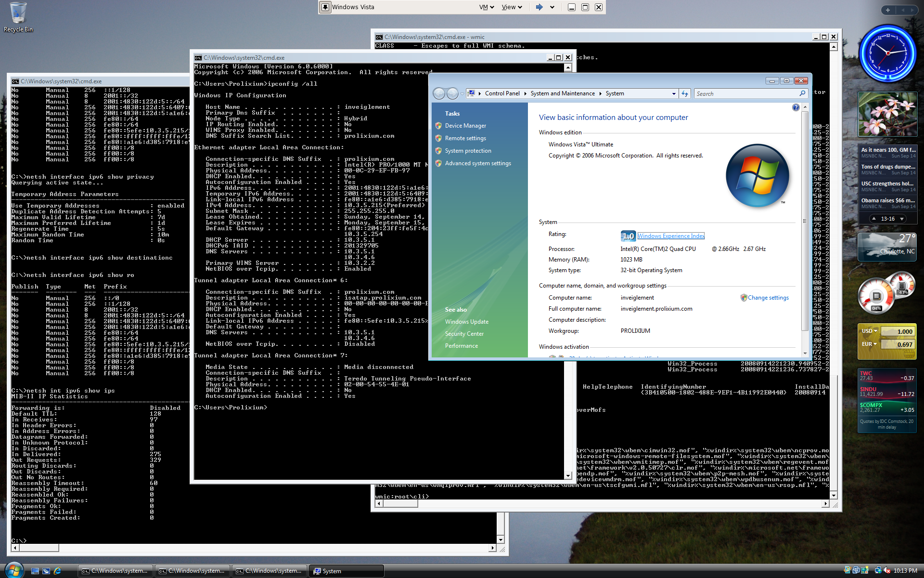Viewport: 924px width, 578px height.
Task: Click the sidebar next page arrow
Action: click(x=912, y=10)
